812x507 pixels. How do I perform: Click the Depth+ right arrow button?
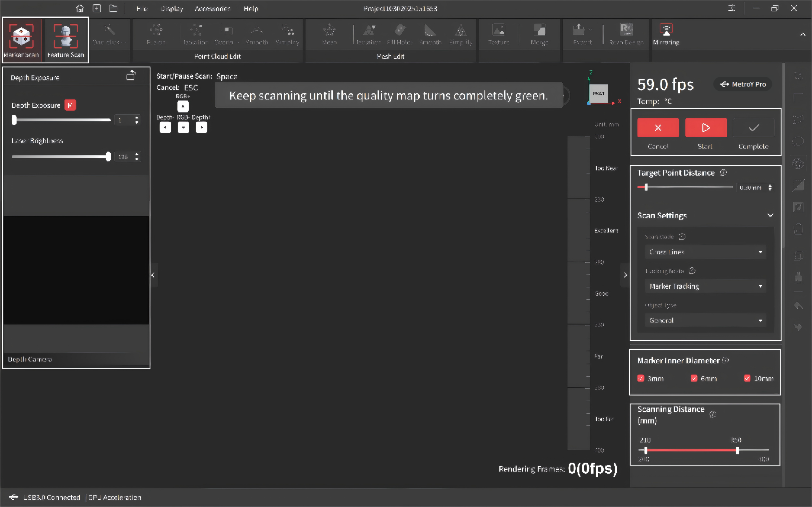pyautogui.click(x=201, y=127)
